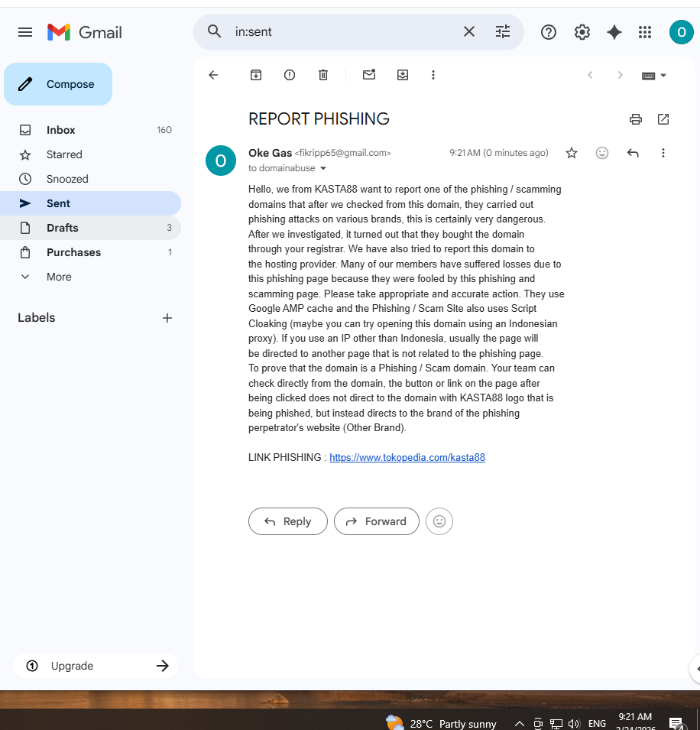Open Settings gear icon
This screenshot has width=700, height=730.
coord(582,32)
